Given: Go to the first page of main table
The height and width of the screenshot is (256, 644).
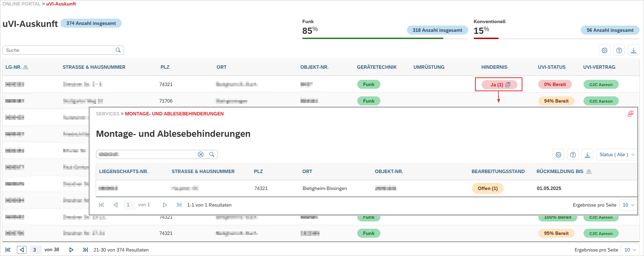Looking at the screenshot, I should 8,250.
